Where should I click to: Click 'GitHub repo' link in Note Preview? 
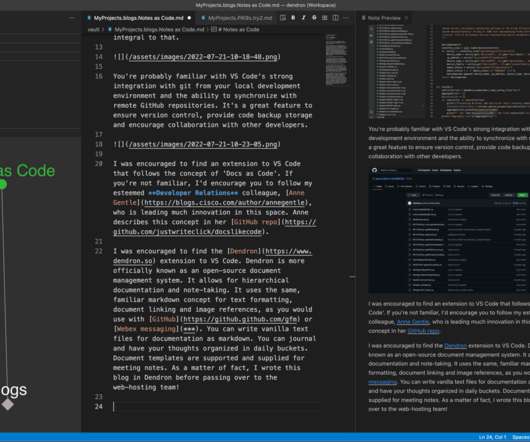tap(424, 331)
